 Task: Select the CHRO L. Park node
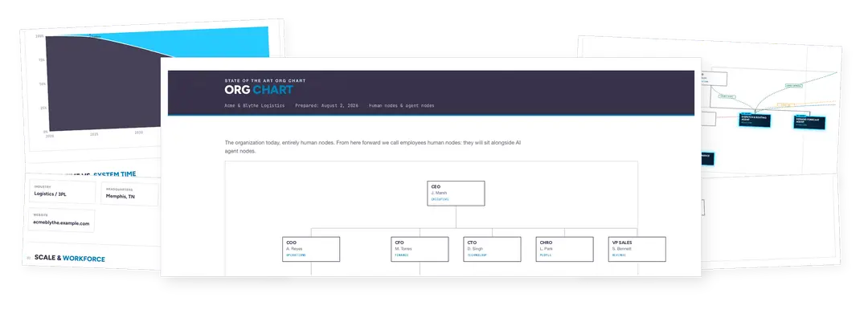[x=565, y=249]
